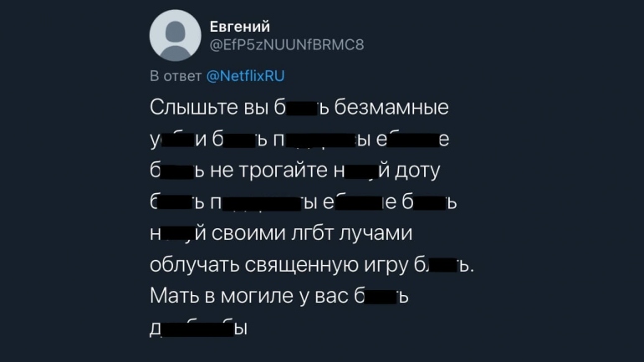This screenshot has height=362, width=644.
Task: Click the @EfP5zNUUNfBRMC8 username handle
Action: pos(286,44)
